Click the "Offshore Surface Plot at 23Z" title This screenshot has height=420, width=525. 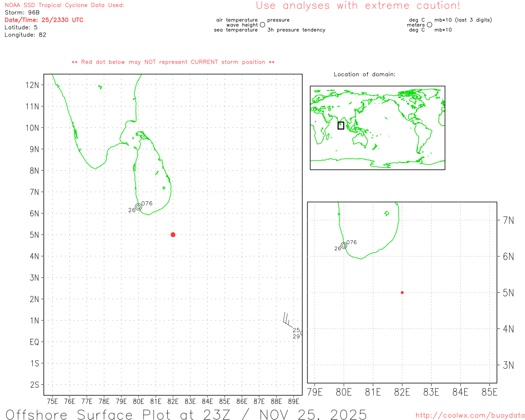coord(118,414)
